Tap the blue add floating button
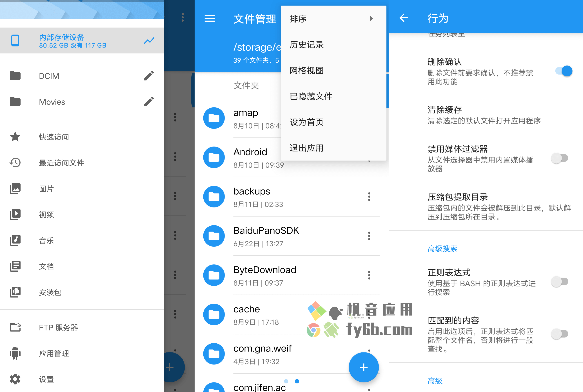This screenshot has width=583, height=392. (x=364, y=367)
